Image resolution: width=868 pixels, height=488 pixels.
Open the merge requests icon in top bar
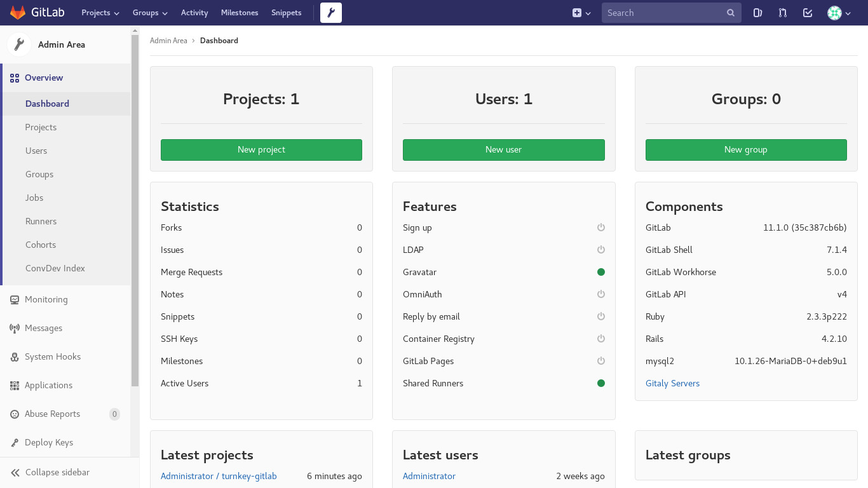pos(782,13)
